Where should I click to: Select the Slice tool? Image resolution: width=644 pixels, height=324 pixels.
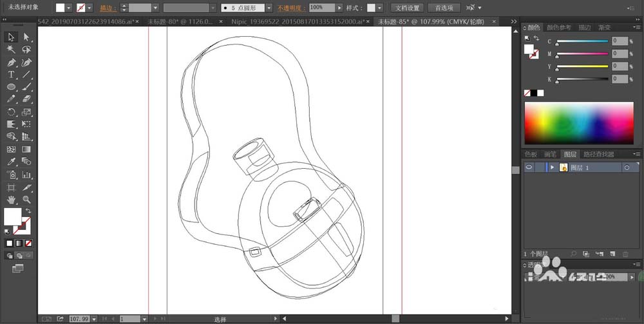(26, 187)
